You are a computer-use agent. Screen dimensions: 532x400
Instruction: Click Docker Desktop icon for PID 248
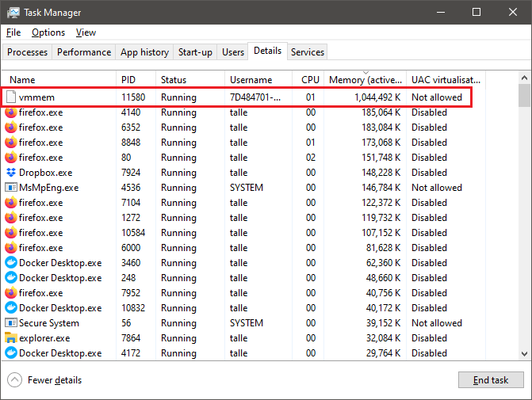tap(11, 278)
